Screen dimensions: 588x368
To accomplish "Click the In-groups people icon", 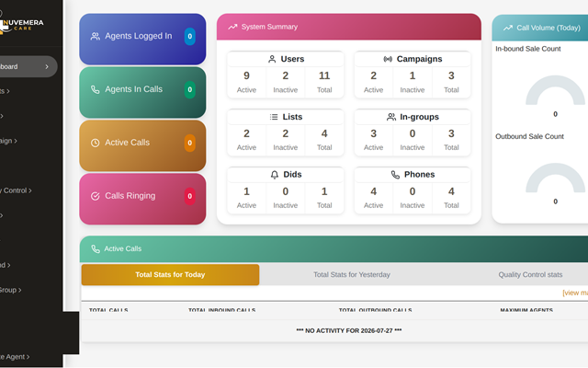I will click(391, 117).
